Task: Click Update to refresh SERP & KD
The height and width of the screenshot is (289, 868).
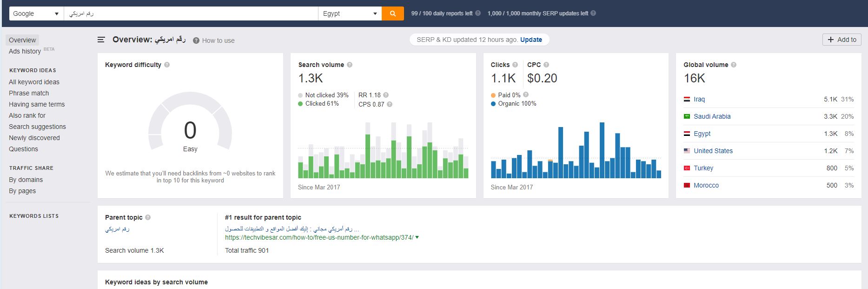Action: [x=531, y=40]
